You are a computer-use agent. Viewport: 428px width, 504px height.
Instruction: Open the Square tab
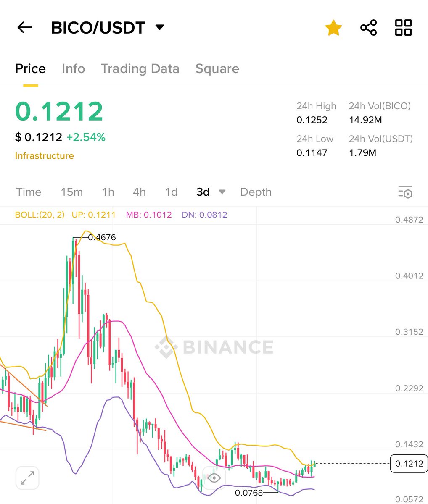click(217, 68)
